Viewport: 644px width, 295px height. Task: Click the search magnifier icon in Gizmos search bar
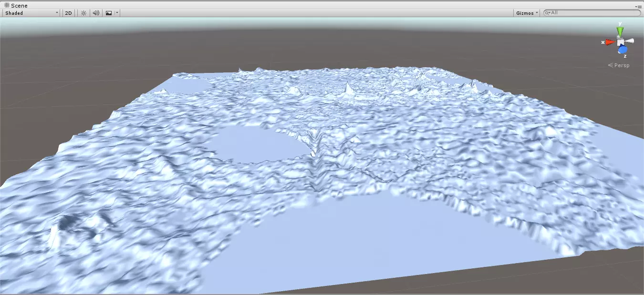click(546, 13)
